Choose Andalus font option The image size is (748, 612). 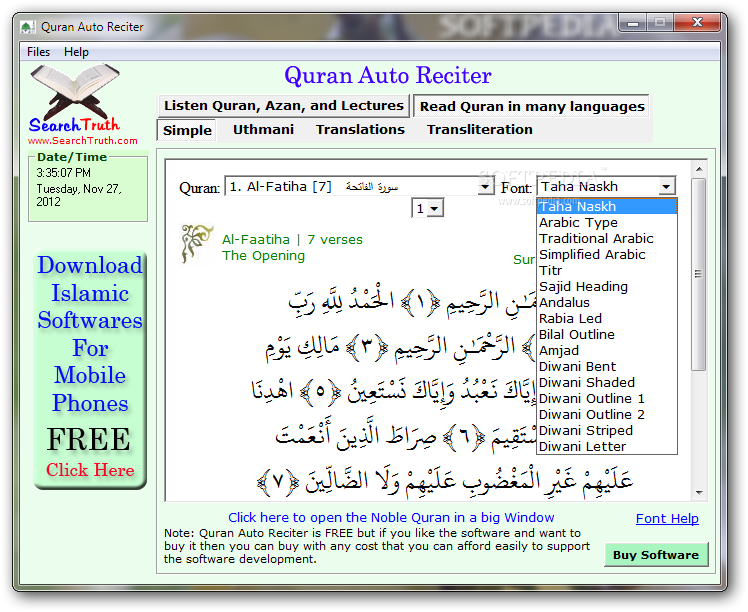(607, 302)
